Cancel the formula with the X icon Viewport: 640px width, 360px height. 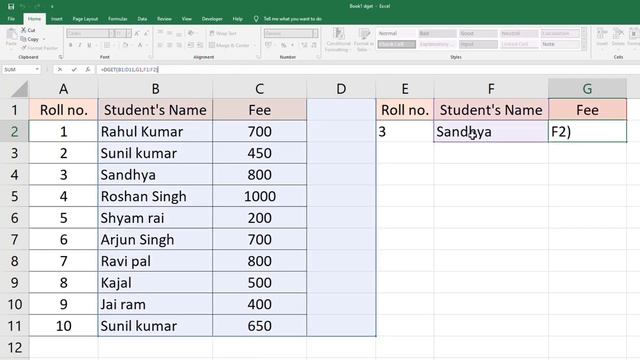[x=60, y=70]
